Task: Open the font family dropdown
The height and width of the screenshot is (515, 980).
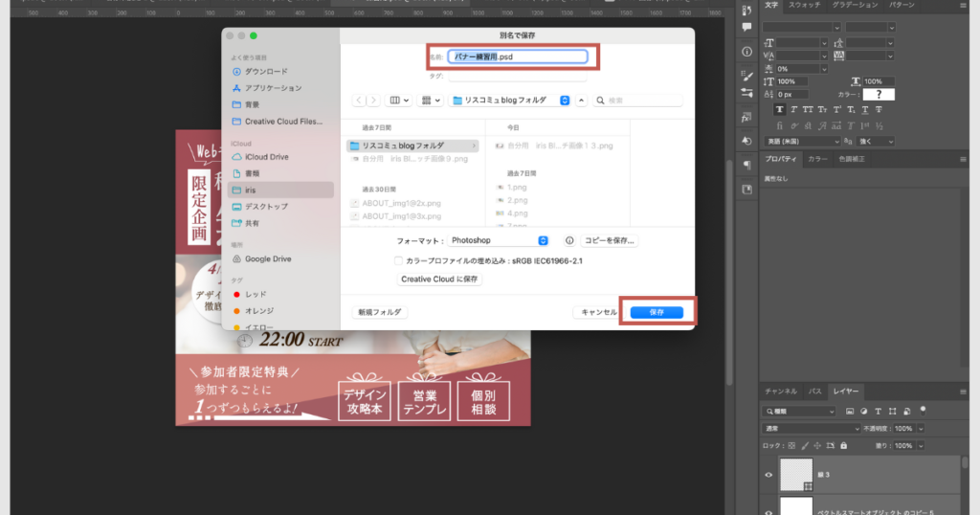Action: [x=801, y=27]
